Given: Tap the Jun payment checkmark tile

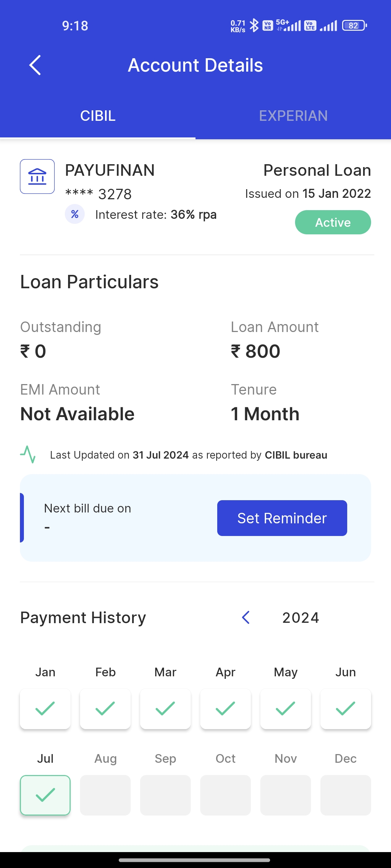Looking at the screenshot, I should pos(346,709).
